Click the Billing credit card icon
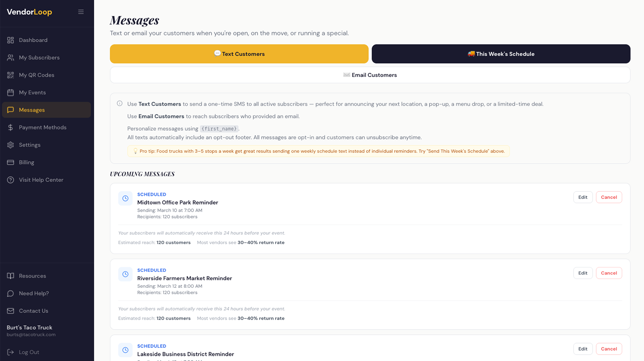This screenshot has width=644, height=361. [11, 162]
